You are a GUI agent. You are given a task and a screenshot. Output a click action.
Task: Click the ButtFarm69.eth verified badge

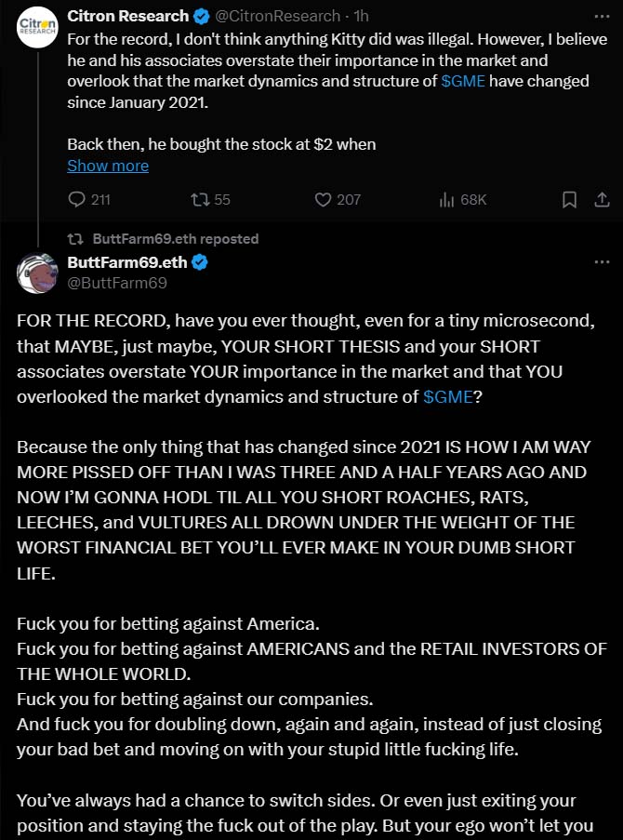[200, 262]
